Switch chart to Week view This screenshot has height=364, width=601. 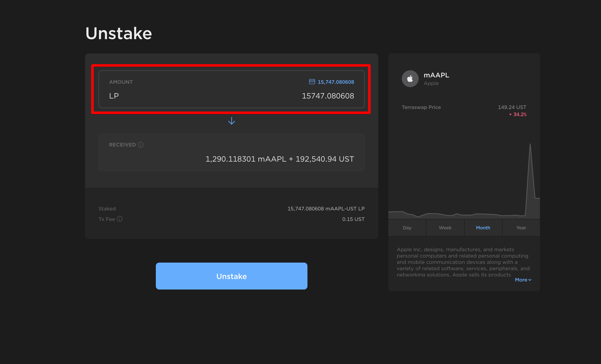coord(445,228)
